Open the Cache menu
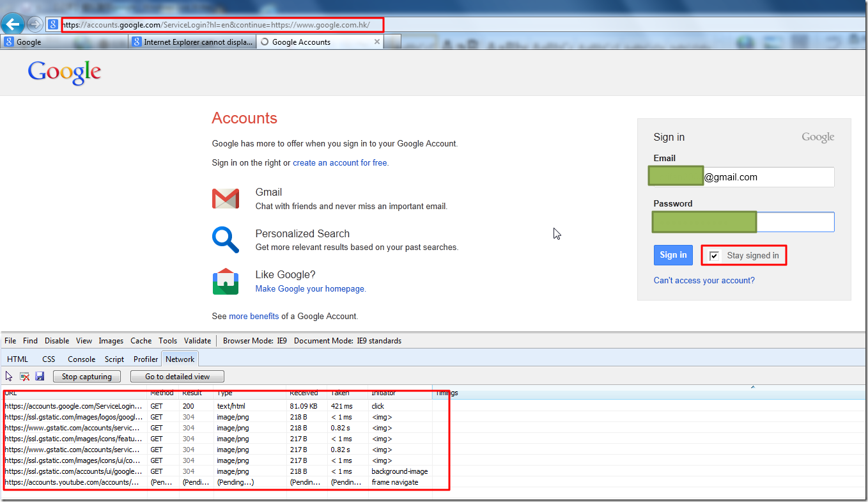This screenshot has height=502, width=868. [141, 341]
